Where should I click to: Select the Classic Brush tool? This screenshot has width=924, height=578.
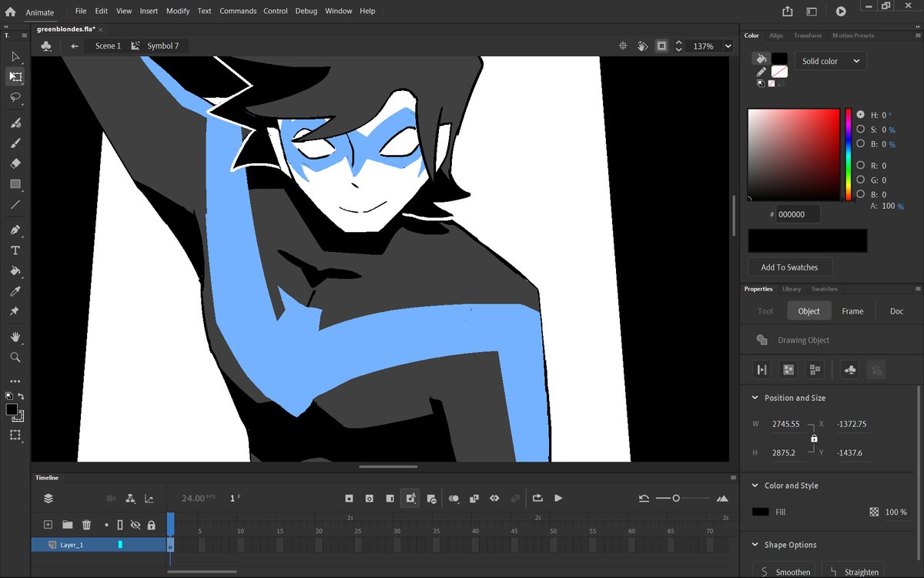(x=15, y=143)
